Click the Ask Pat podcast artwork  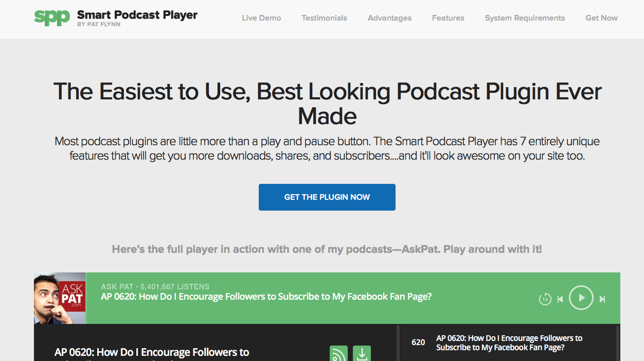point(60,298)
